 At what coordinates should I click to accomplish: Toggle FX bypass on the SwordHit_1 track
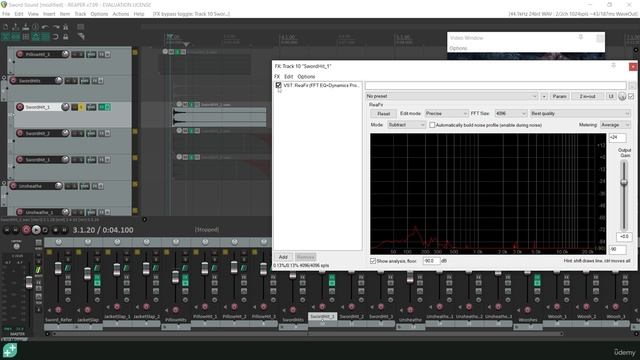point(108,107)
